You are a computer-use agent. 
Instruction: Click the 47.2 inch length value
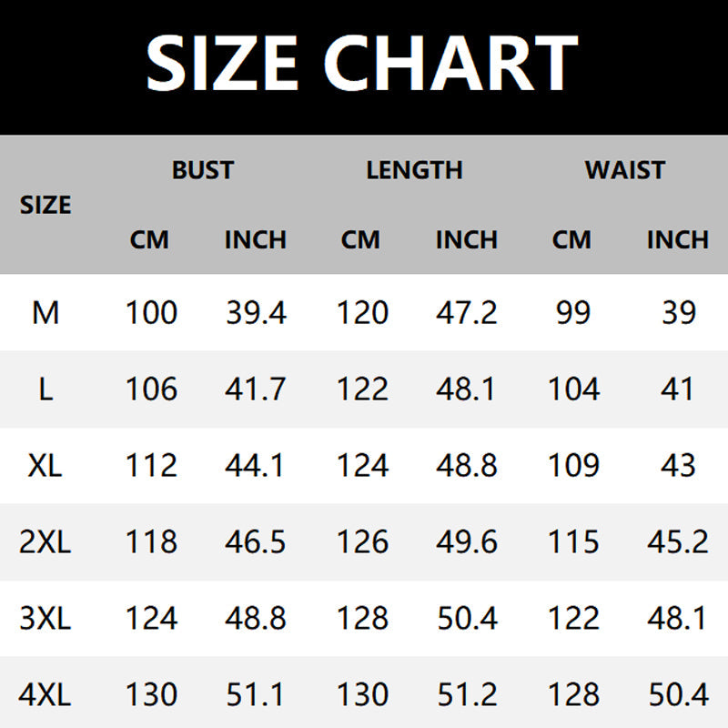click(x=467, y=313)
